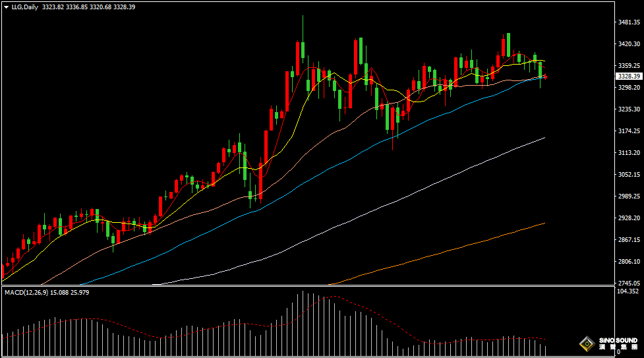Click the 2928.20 price axis label

(x=629, y=218)
